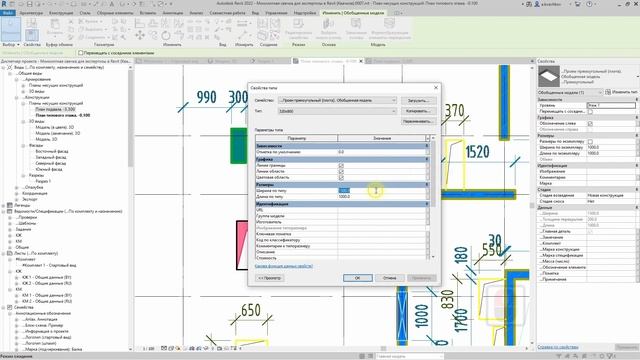Open 'Справка по свойствам' link in Properties

558,347
